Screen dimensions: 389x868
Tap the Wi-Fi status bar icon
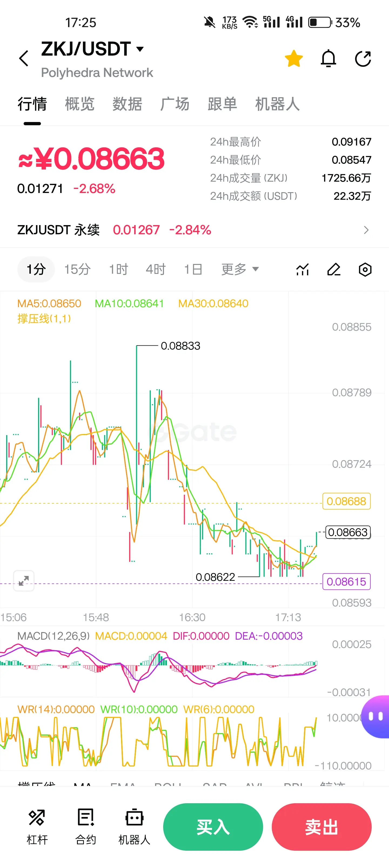pos(250,22)
